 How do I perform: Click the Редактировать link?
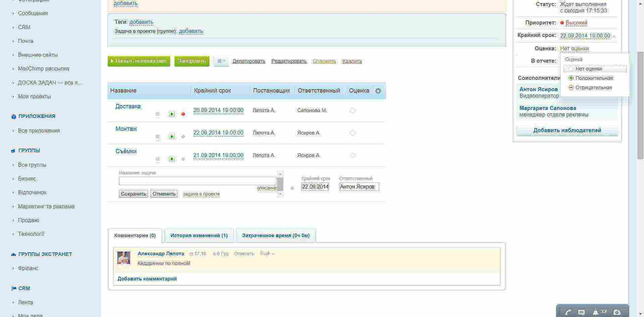289,61
